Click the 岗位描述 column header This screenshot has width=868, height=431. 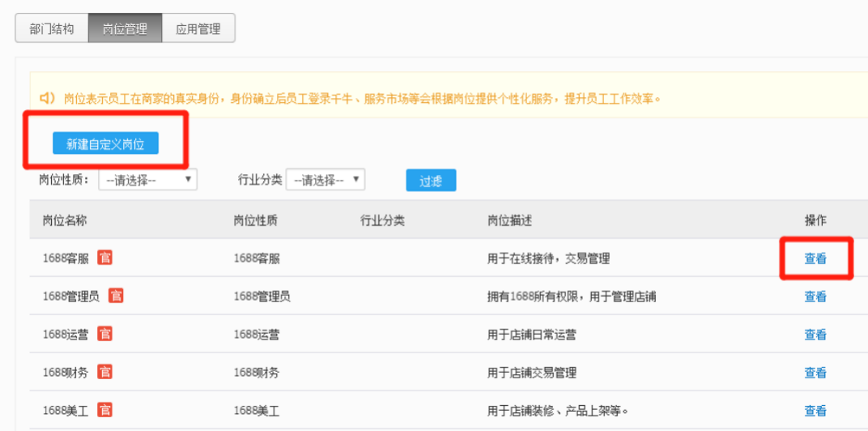point(510,220)
